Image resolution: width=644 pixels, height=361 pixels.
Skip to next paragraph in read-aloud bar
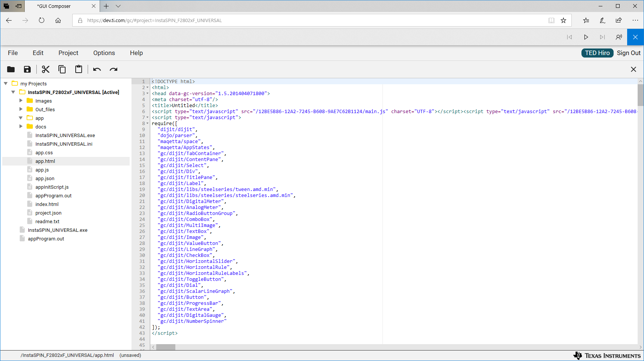(602, 37)
